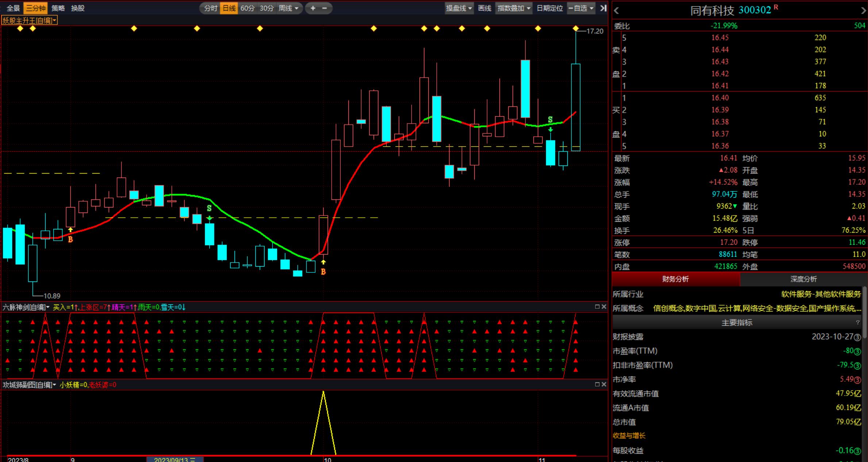Maximize the 六脉神剑 indicator panel

click(x=597, y=307)
